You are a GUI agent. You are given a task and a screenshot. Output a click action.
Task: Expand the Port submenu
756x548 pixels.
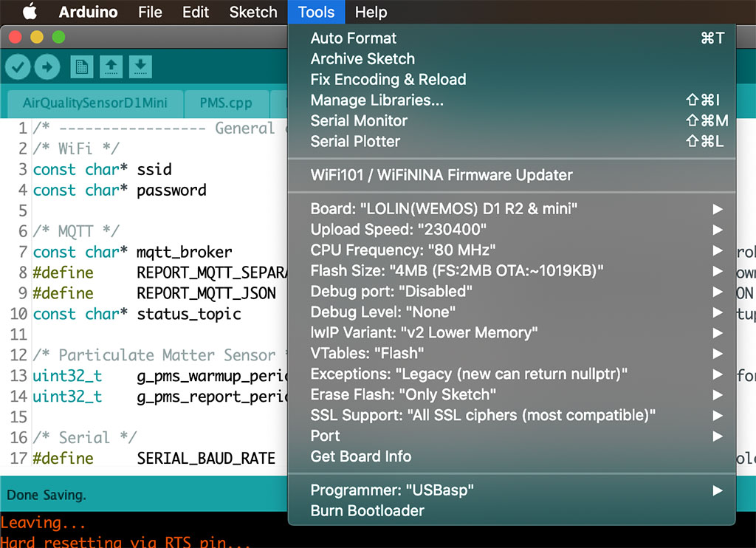pyautogui.click(x=512, y=436)
